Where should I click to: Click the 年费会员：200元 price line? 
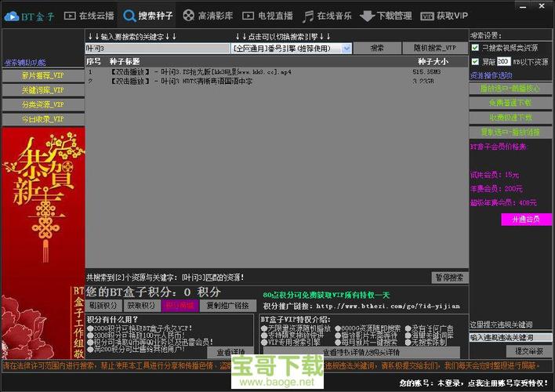click(x=496, y=189)
